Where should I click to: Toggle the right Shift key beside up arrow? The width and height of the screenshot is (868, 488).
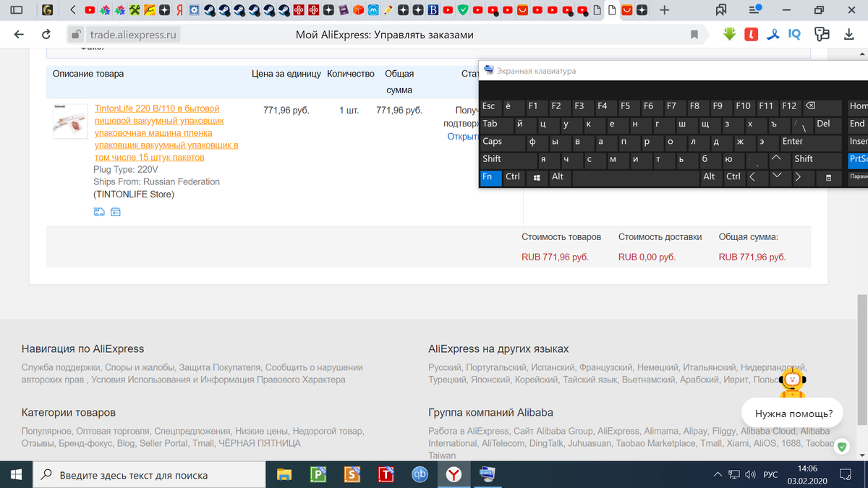817,160
